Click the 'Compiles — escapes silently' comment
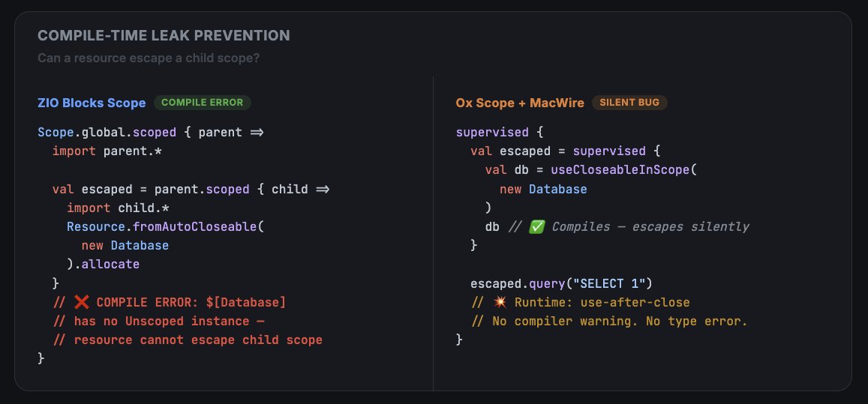The width and height of the screenshot is (868, 404). coord(650,227)
